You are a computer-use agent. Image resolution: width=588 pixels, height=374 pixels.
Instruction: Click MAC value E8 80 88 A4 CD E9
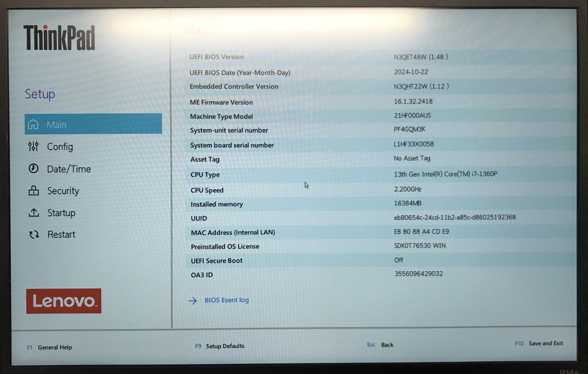coord(422,231)
